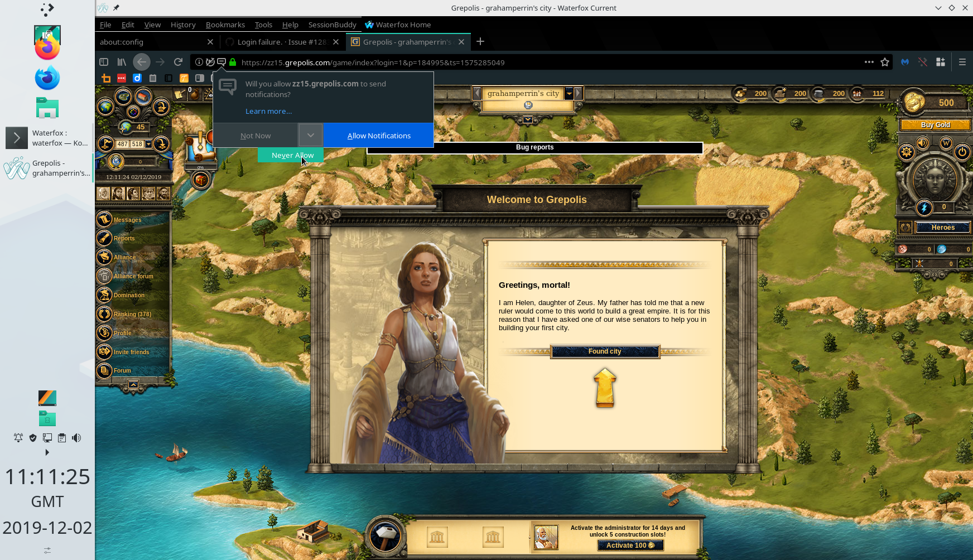Click the Buy Gold button
Image resolution: width=973 pixels, height=560 pixels.
[936, 125]
